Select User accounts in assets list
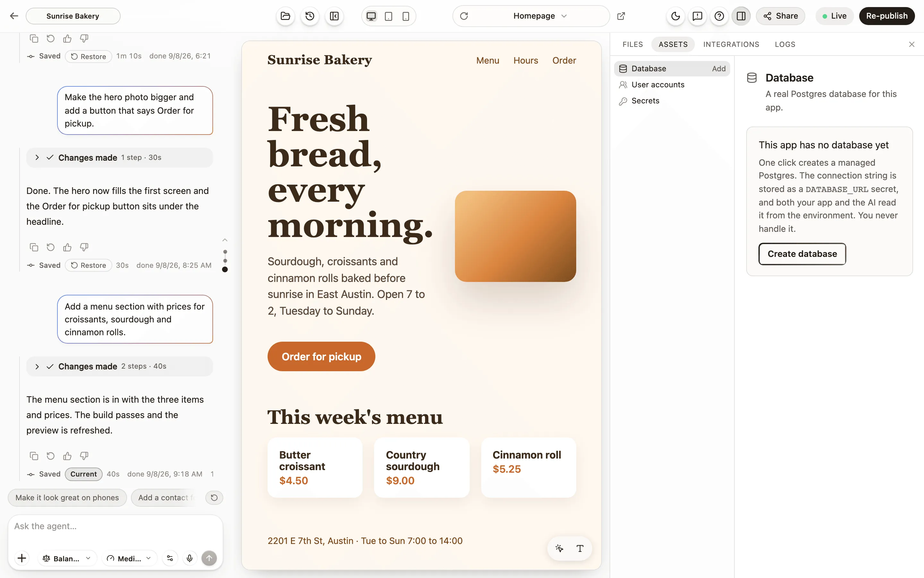This screenshot has width=924, height=578. pyautogui.click(x=672, y=85)
